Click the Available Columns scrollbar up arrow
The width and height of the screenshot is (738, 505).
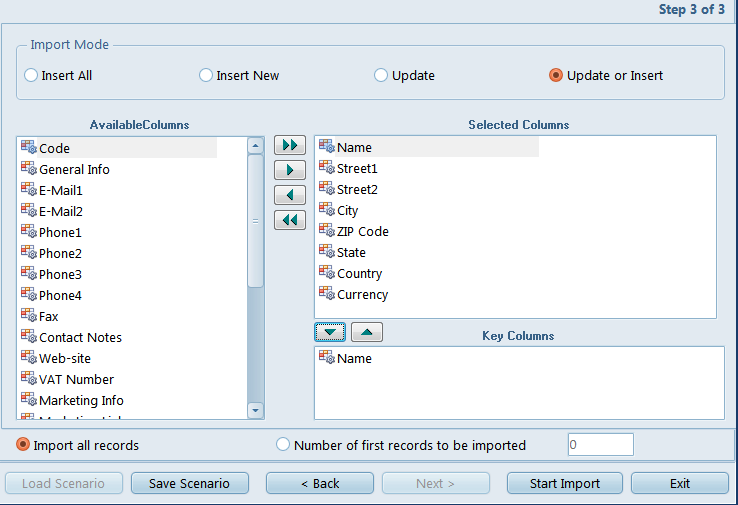coord(255,145)
